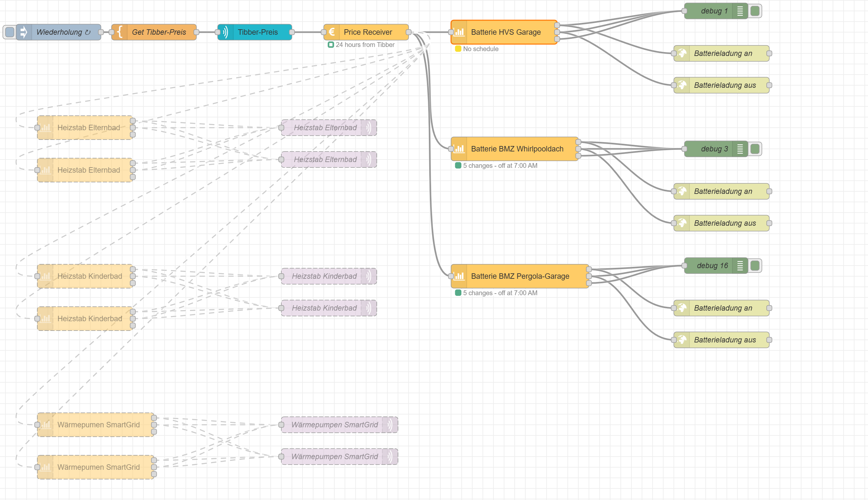Screen dimensions: 868x500
Task: Click the list icon on the debug 1 node
Action: (x=740, y=11)
